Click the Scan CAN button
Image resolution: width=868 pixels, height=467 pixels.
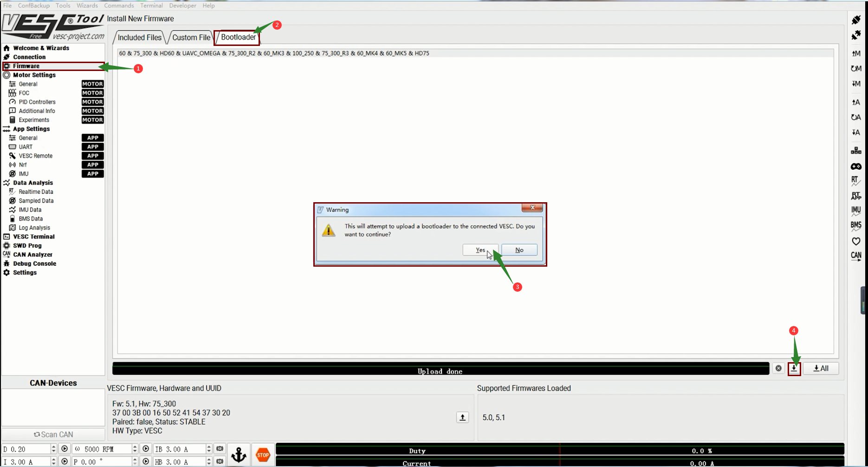pyautogui.click(x=53, y=435)
